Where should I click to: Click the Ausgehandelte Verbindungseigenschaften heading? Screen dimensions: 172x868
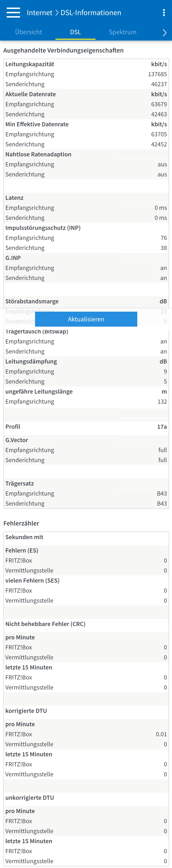pyautogui.click(x=63, y=51)
